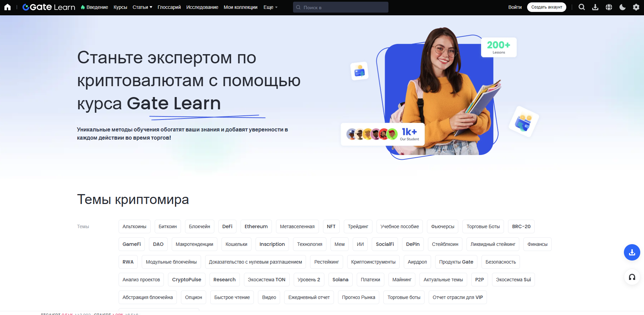Image resolution: width=644 pixels, height=315 pixels.
Task: Select the DAO topic tag
Action: click(x=158, y=244)
